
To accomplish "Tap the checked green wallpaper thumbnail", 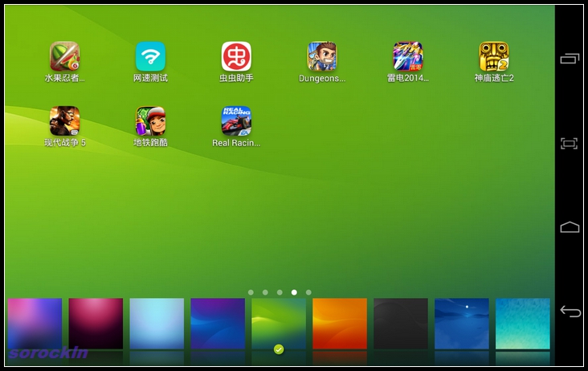I will click(279, 324).
